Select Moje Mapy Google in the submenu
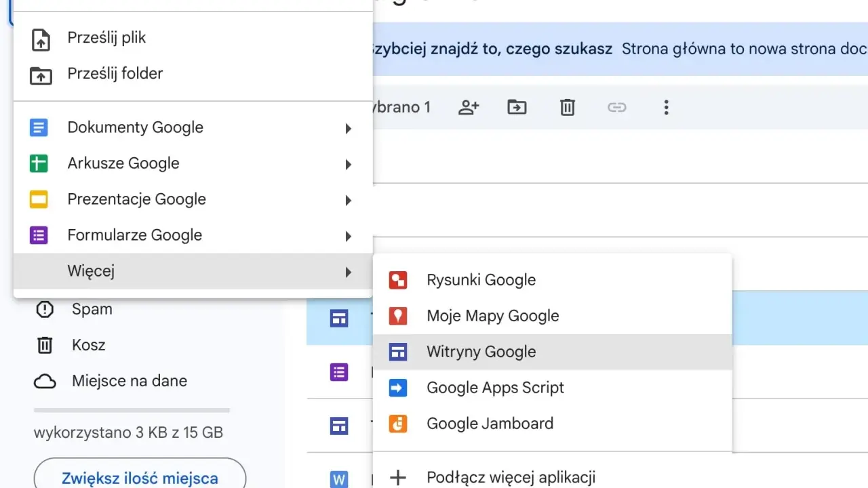Screen dimensions: 868x488 tap(553, 316)
